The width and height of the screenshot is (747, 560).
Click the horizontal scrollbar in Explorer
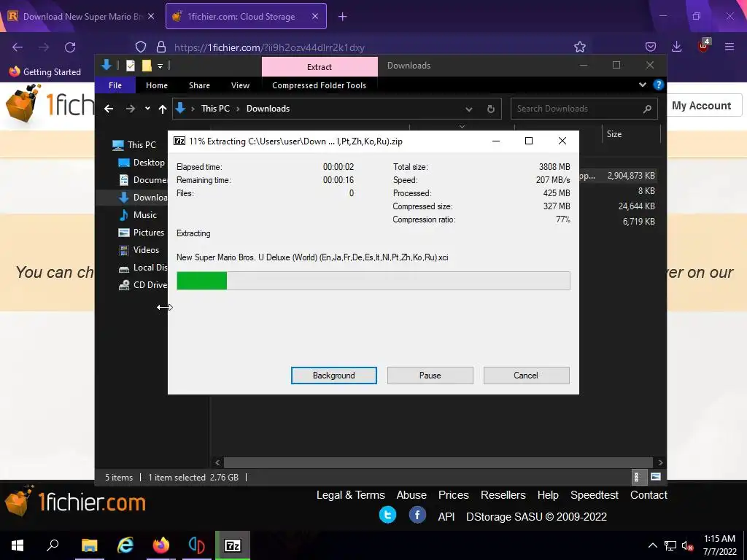(438, 462)
